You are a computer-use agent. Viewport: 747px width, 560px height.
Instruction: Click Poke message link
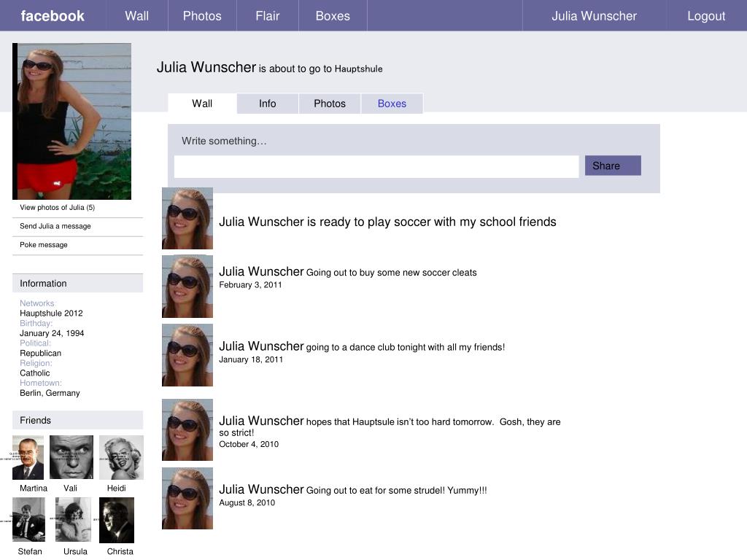tap(43, 244)
